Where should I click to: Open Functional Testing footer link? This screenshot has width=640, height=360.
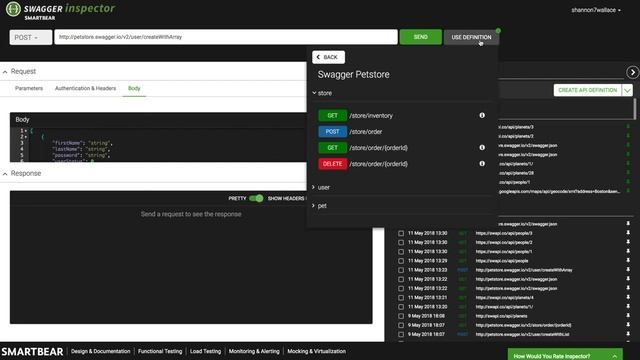pyautogui.click(x=160, y=351)
